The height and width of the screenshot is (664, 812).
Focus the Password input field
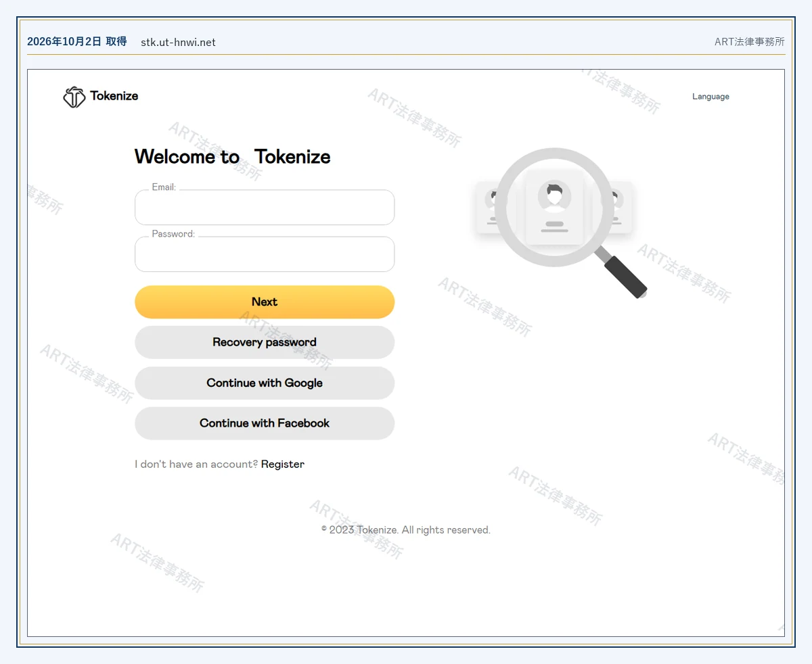click(x=265, y=254)
